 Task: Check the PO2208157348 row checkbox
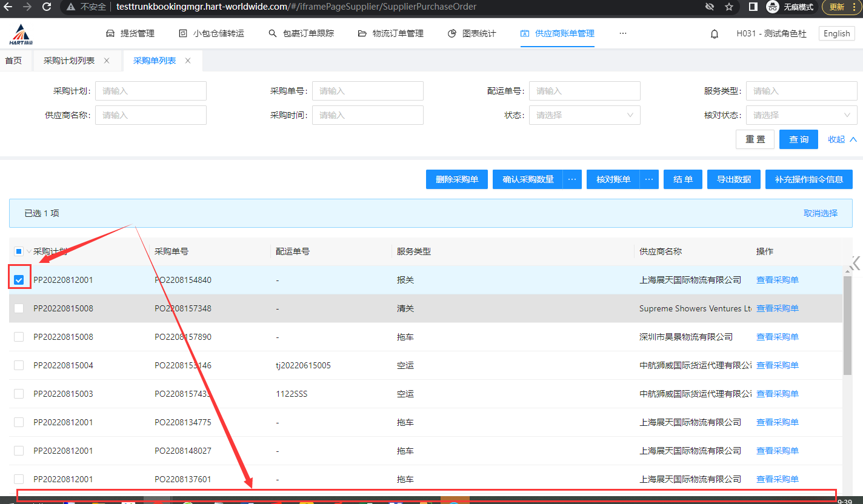[19, 308]
